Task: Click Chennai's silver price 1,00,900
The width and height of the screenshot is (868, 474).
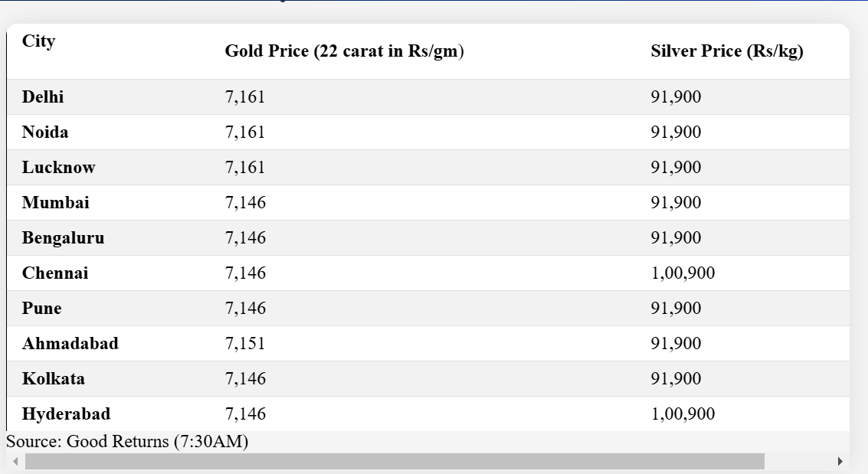Action: [683, 273]
